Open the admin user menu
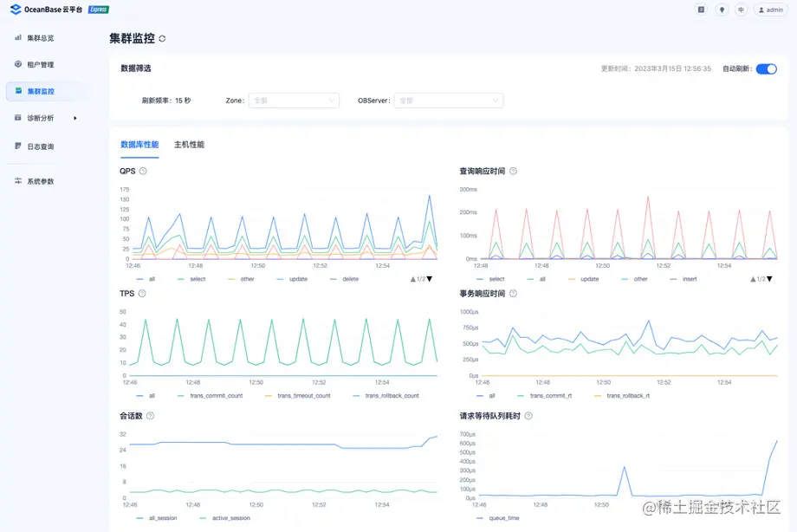The height and width of the screenshot is (532, 797). [x=770, y=10]
